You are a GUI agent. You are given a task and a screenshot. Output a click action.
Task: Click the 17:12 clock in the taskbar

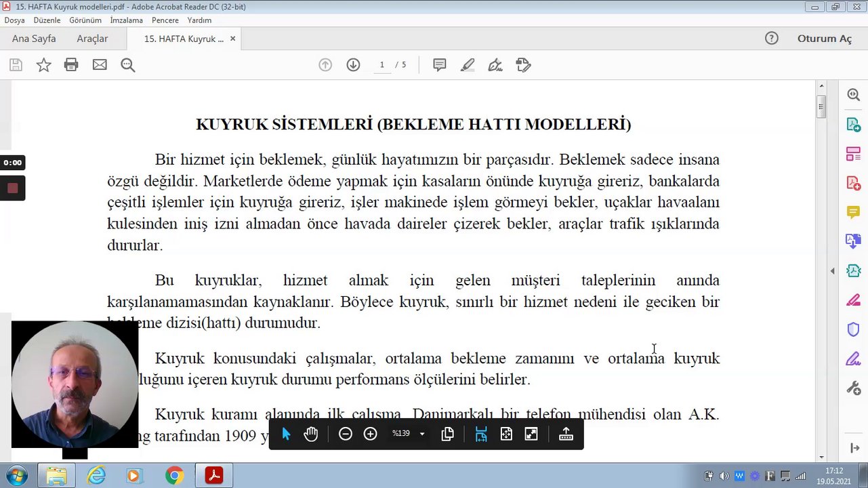(834, 470)
